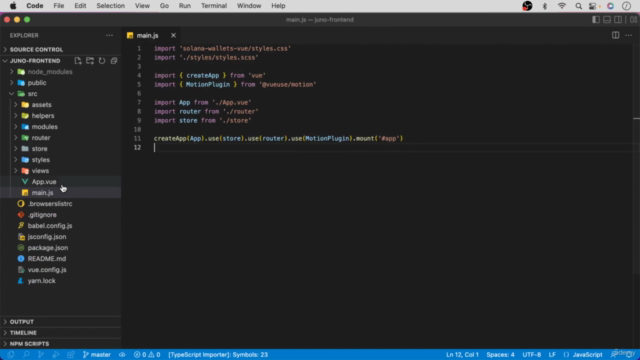Image resolution: width=640 pixels, height=360 pixels.
Task: Open the Run menu
Action: point(184,6)
